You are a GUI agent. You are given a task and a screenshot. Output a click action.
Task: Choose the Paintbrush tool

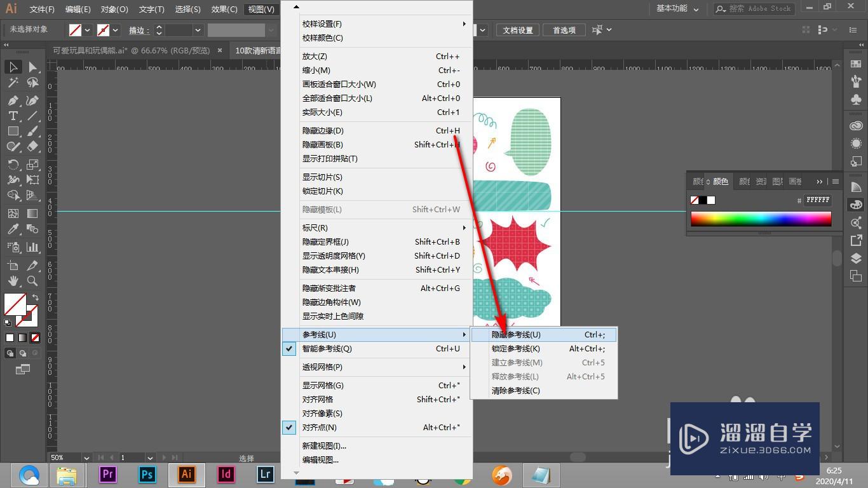[32, 131]
